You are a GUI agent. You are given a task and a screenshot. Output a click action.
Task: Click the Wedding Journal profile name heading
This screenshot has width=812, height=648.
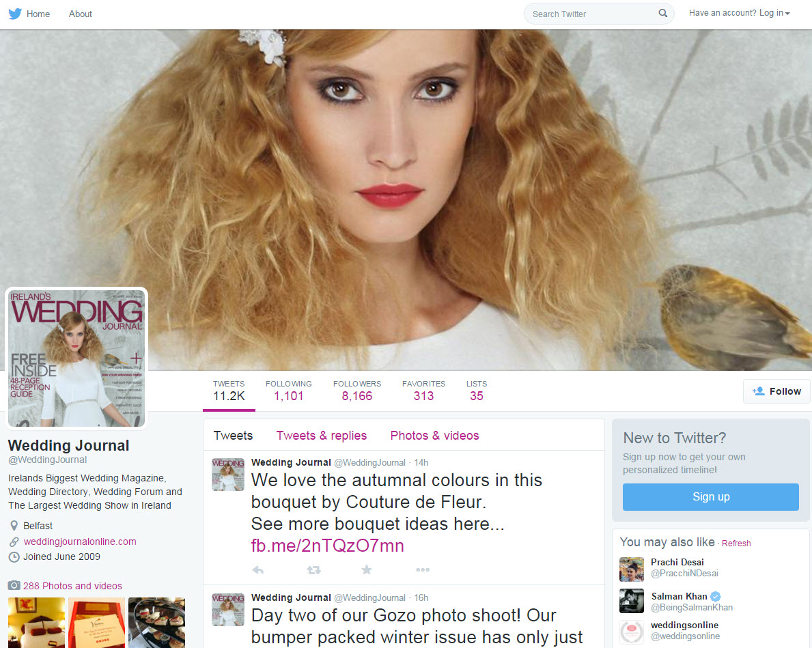click(x=69, y=445)
